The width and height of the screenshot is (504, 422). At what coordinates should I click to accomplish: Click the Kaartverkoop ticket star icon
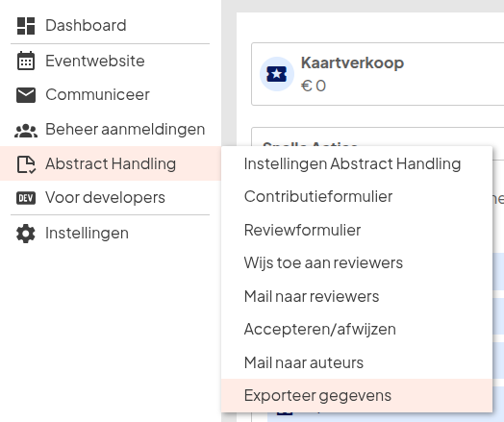pyautogui.click(x=276, y=74)
